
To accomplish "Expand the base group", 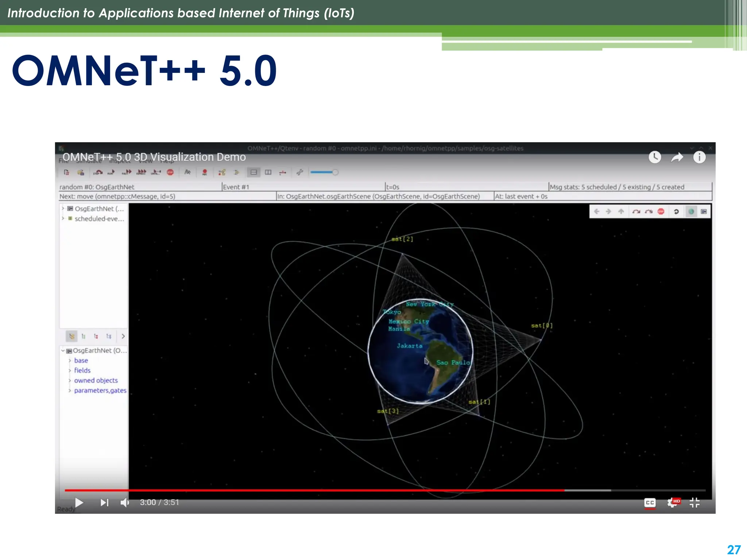I will 70,361.
